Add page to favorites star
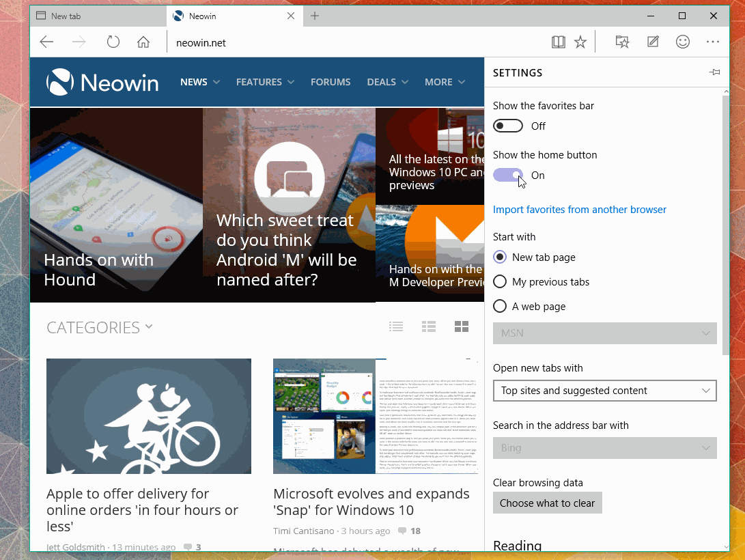This screenshot has height=560, width=745. click(580, 42)
